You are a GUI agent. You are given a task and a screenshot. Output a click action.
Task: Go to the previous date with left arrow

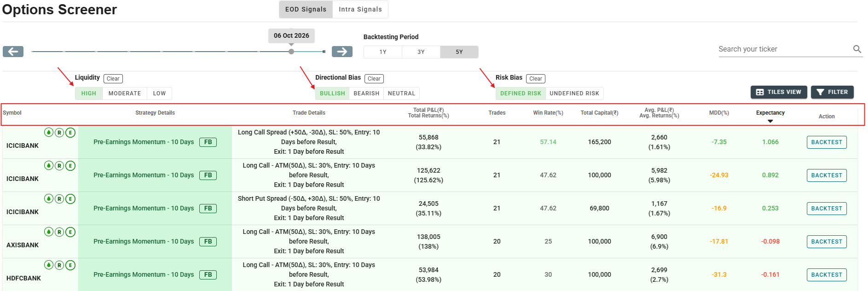(13, 52)
